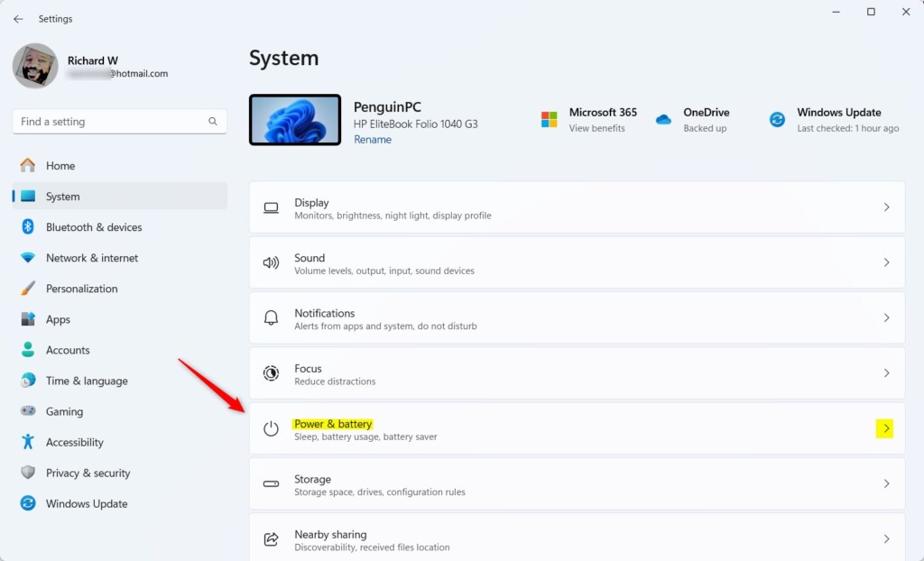Click the Display laptop icon
Viewport: 924px width, 561px height.
[271, 207]
